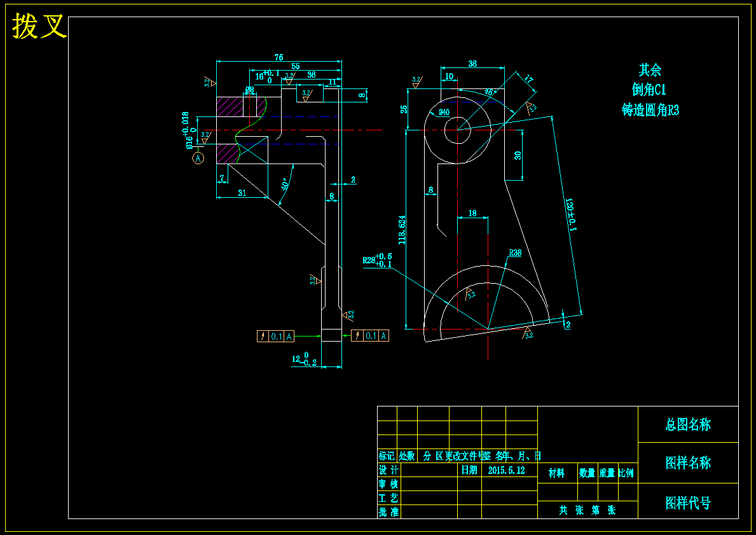The height and width of the screenshot is (535, 756).
Task: Click the radius label "R38"
Action: (515, 253)
